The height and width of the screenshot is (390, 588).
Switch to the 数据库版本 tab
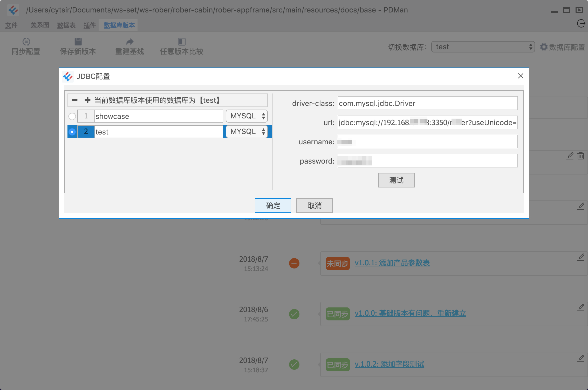119,25
